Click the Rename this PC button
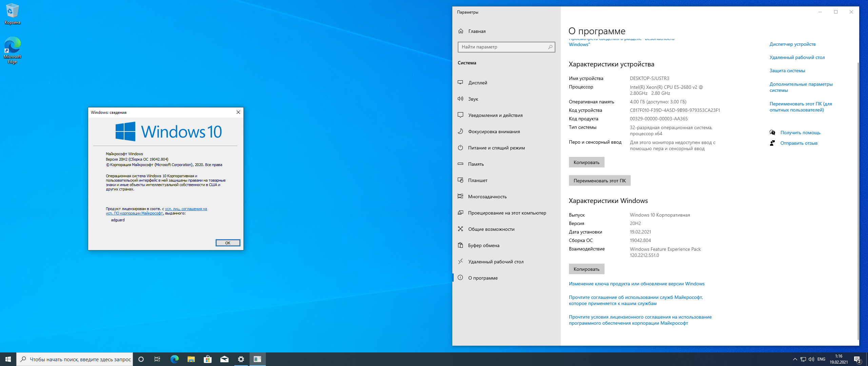Screen dimensions: 868x366 point(599,181)
